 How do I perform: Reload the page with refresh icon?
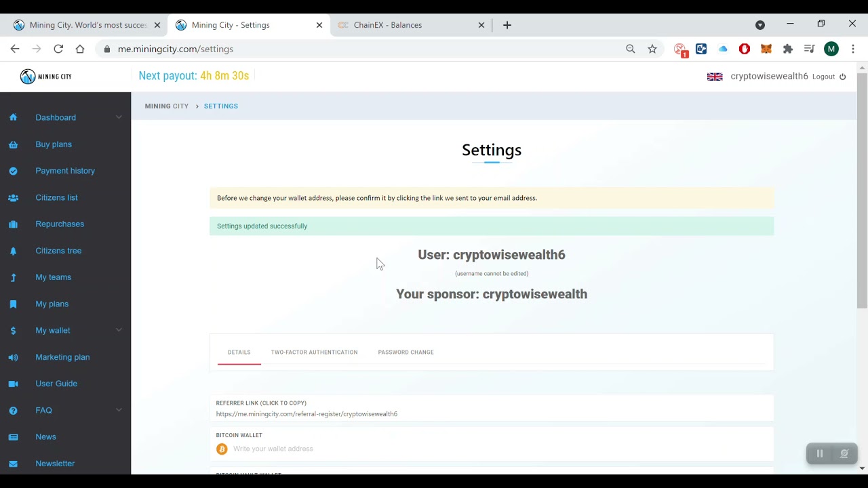(x=58, y=49)
